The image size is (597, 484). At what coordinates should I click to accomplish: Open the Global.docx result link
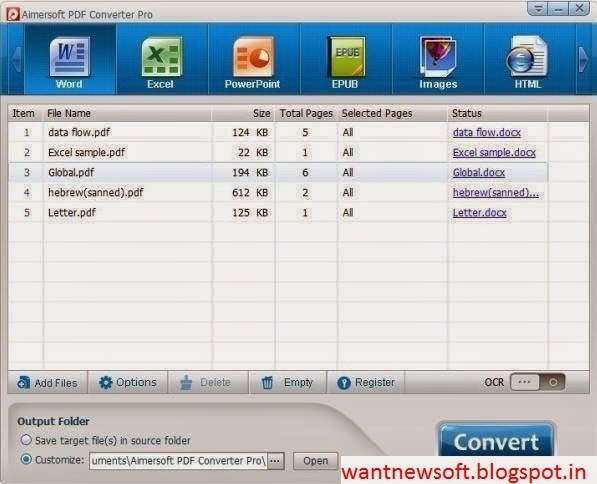click(479, 173)
